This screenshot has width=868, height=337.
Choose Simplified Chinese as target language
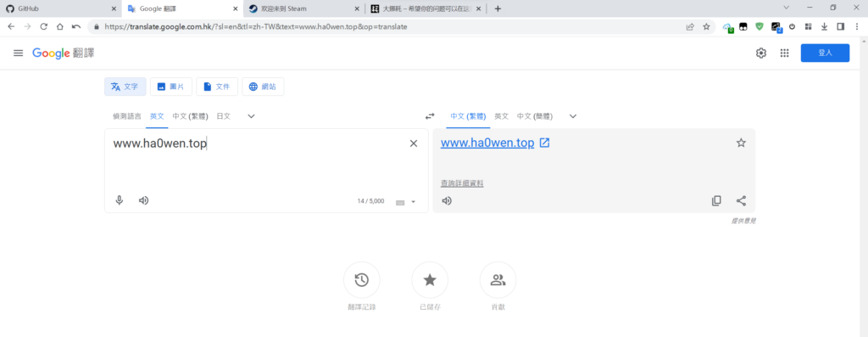[x=535, y=116]
